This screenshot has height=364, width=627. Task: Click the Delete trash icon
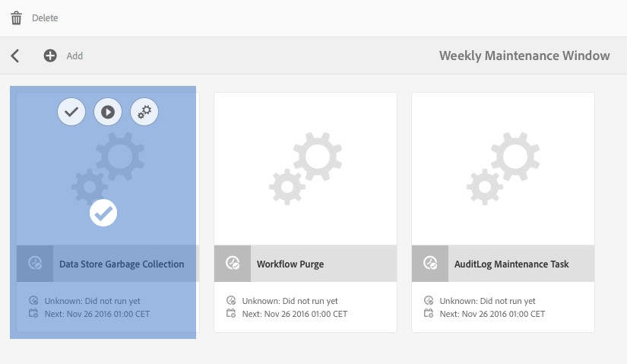click(x=16, y=18)
